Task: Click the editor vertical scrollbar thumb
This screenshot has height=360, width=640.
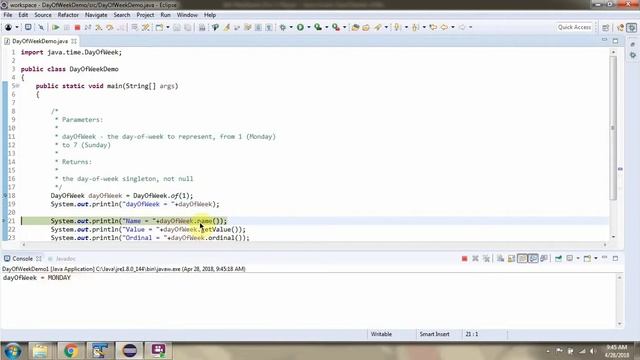Action: pyautogui.click(x=613, y=127)
